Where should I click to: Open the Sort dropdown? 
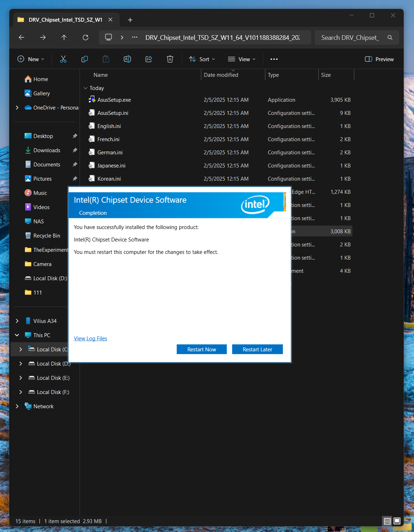pos(202,59)
